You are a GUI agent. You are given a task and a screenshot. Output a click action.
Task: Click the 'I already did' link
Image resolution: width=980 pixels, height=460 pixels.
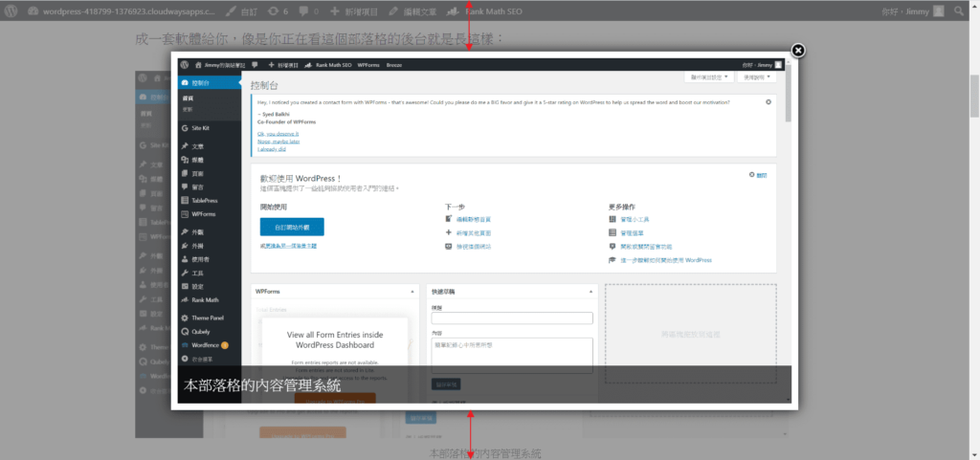pos(272,148)
